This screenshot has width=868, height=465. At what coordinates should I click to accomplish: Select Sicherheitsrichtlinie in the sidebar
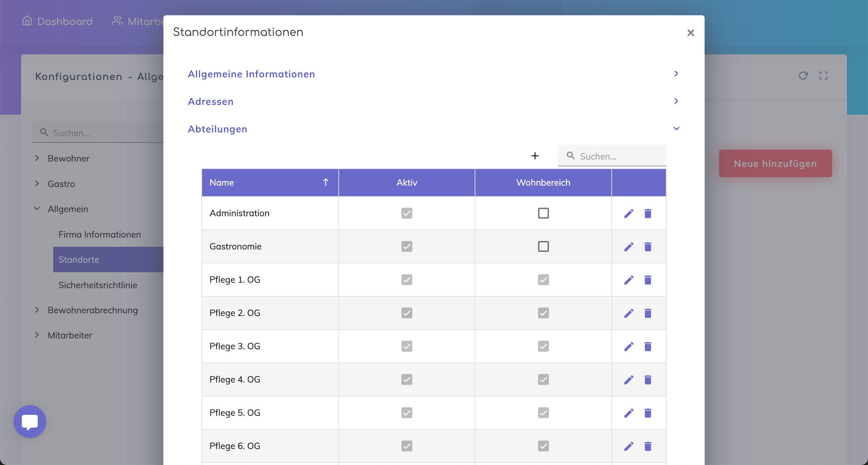(98, 285)
